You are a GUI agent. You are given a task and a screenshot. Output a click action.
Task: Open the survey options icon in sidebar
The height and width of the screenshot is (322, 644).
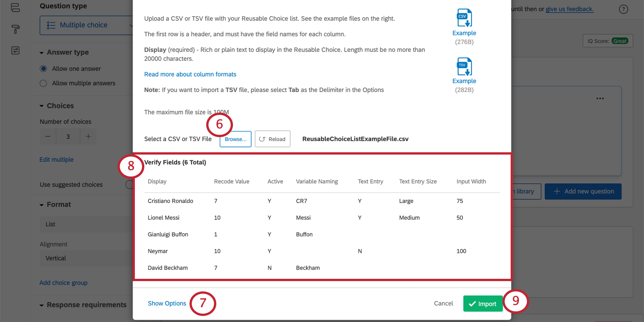[15, 51]
